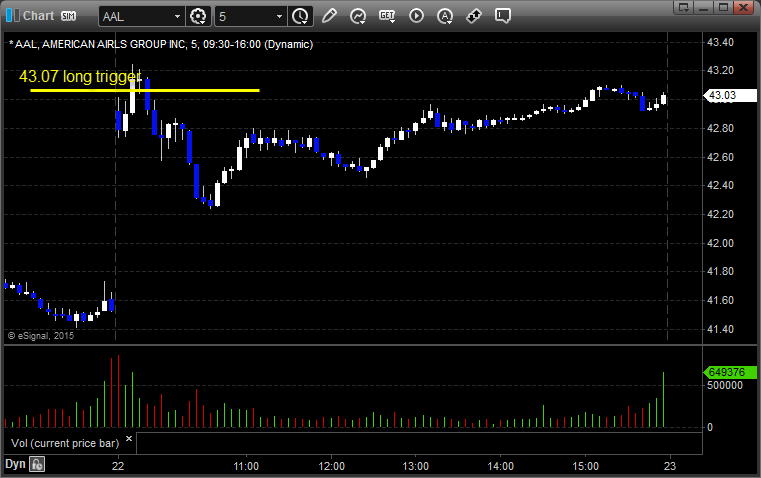Click the 43.20 price scale label
The width and height of the screenshot is (761, 478).
point(720,70)
